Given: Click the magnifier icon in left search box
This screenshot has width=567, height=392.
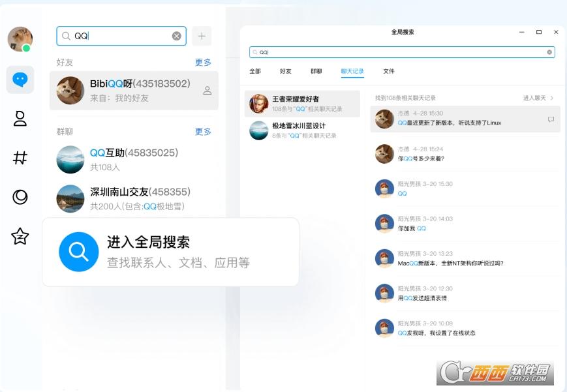Looking at the screenshot, I should click(x=66, y=36).
